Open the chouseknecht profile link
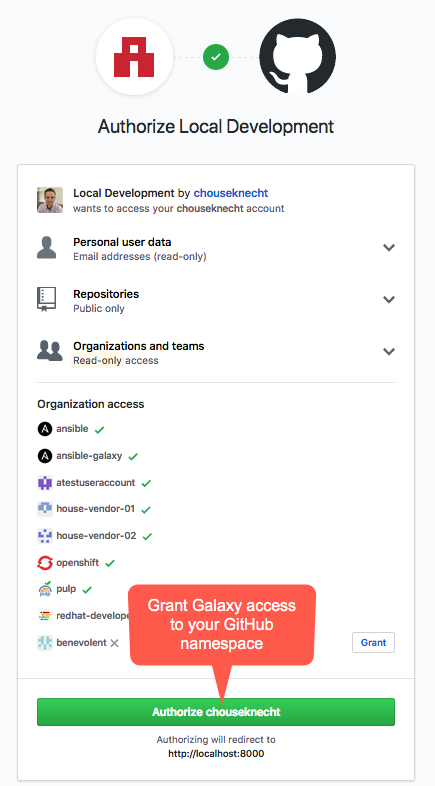The image size is (435, 786). pyautogui.click(x=231, y=193)
